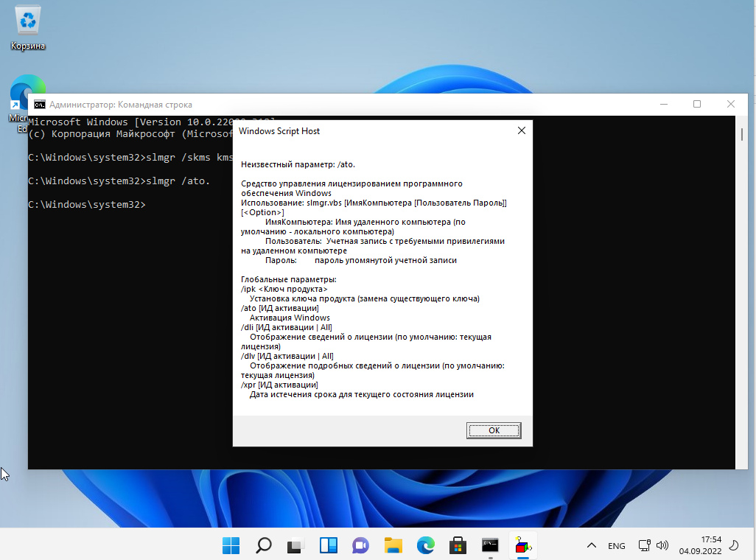Open volume tray icon
The image size is (756, 560).
point(662,545)
